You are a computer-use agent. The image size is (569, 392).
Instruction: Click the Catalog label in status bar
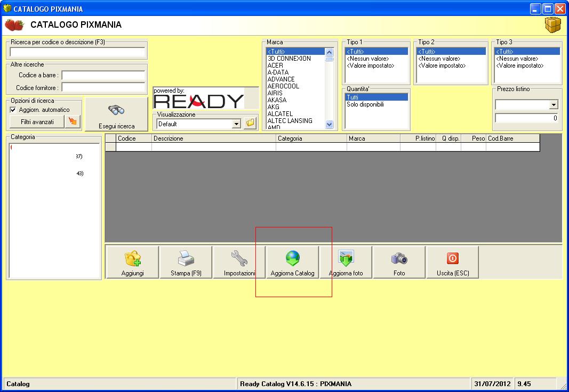[x=18, y=383]
